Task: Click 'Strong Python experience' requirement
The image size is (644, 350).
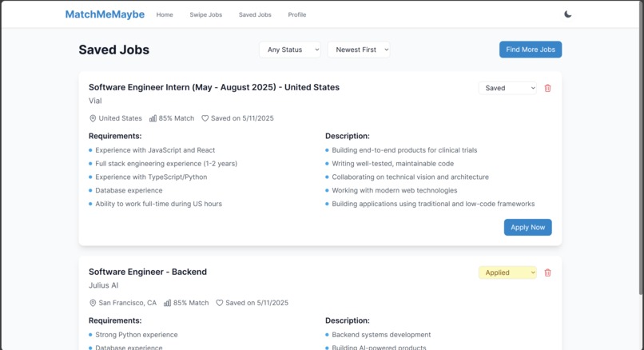Action: [137, 335]
